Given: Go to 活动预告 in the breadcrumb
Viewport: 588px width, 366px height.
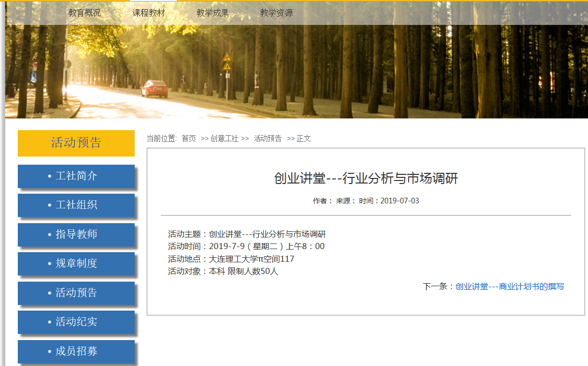Looking at the screenshot, I should (x=268, y=139).
